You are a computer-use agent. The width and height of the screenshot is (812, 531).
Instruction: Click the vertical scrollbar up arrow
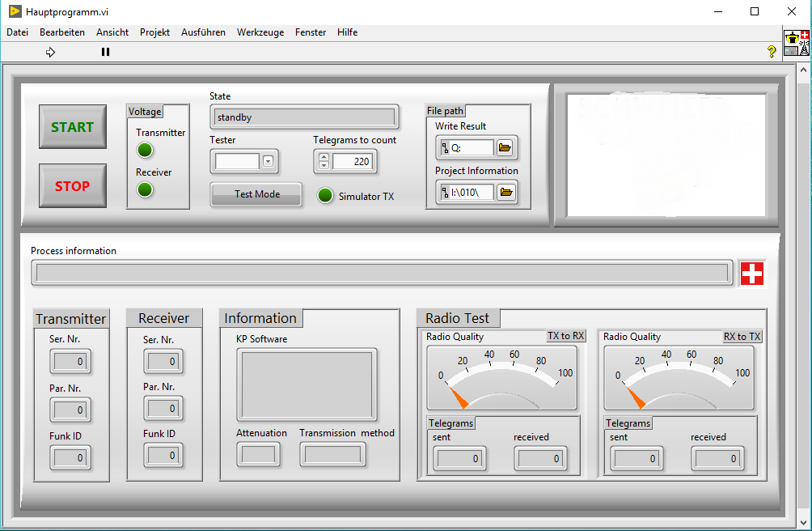[x=803, y=70]
